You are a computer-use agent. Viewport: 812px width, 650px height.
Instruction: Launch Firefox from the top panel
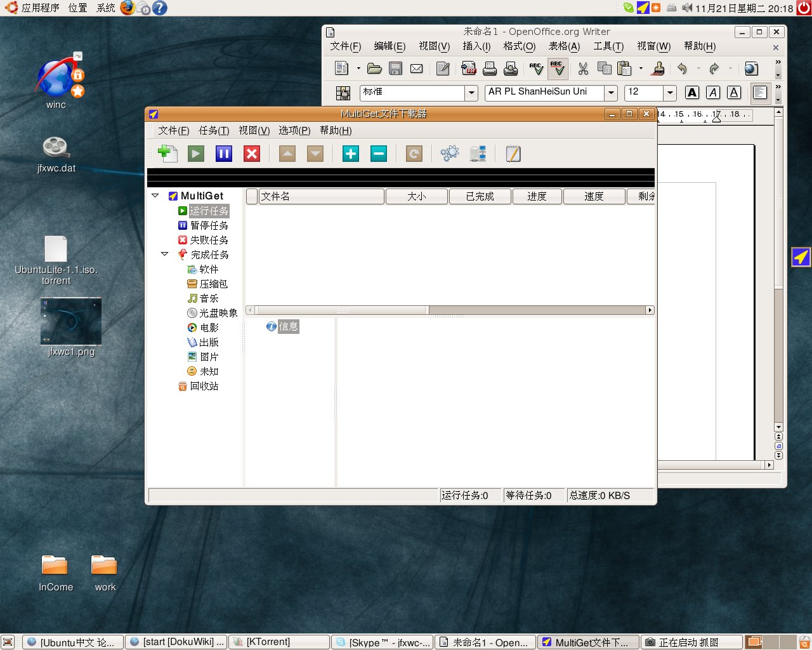point(128,8)
